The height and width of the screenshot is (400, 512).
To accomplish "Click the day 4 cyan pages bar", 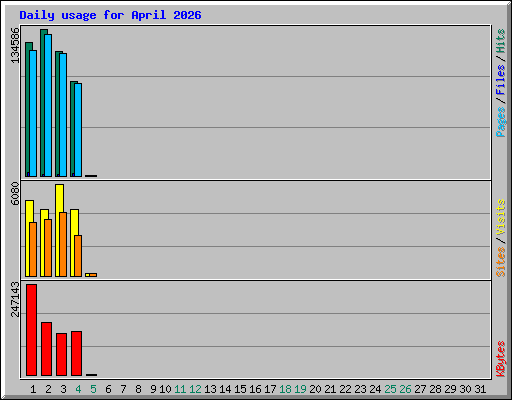I will pyautogui.click(x=78, y=130).
